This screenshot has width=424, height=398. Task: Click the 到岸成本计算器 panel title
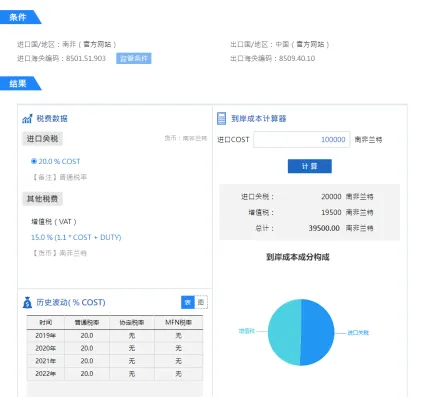click(259, 118)
